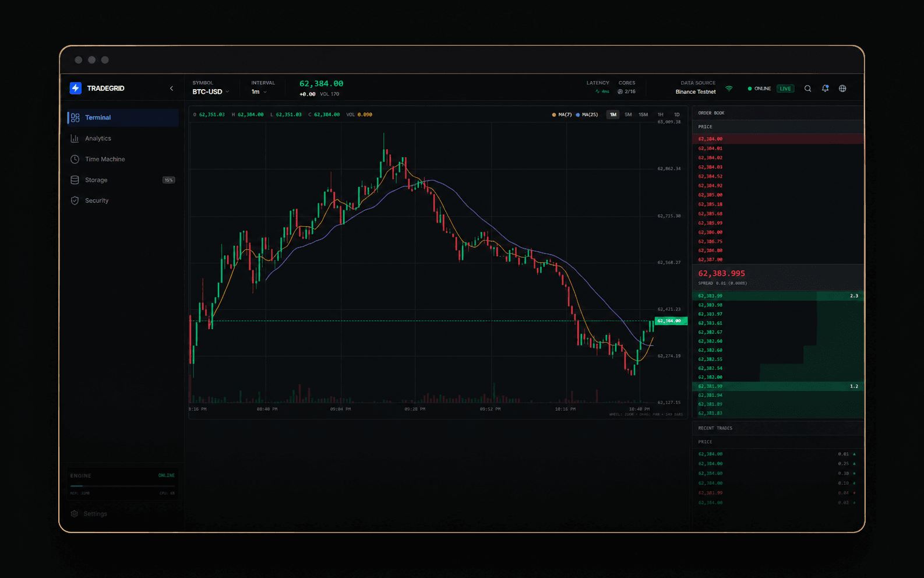Select the recent trade with size 0.01
Screen dimensions: 924x578
778,454
